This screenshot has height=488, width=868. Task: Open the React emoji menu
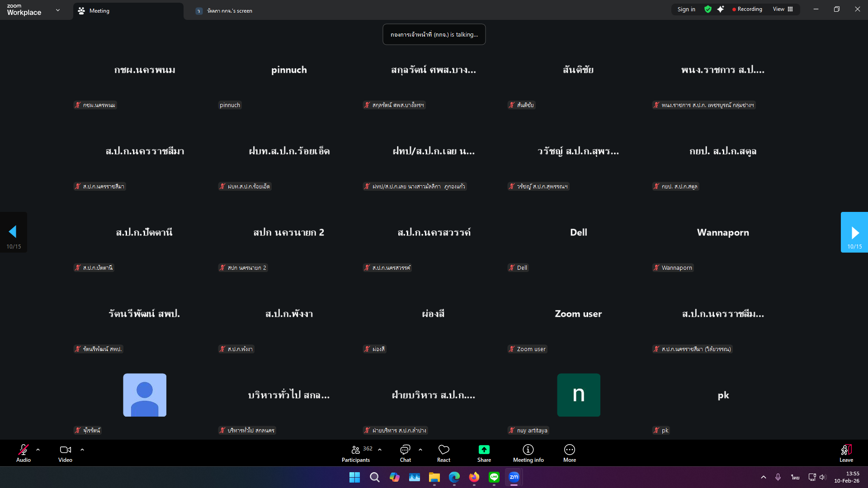443,450
